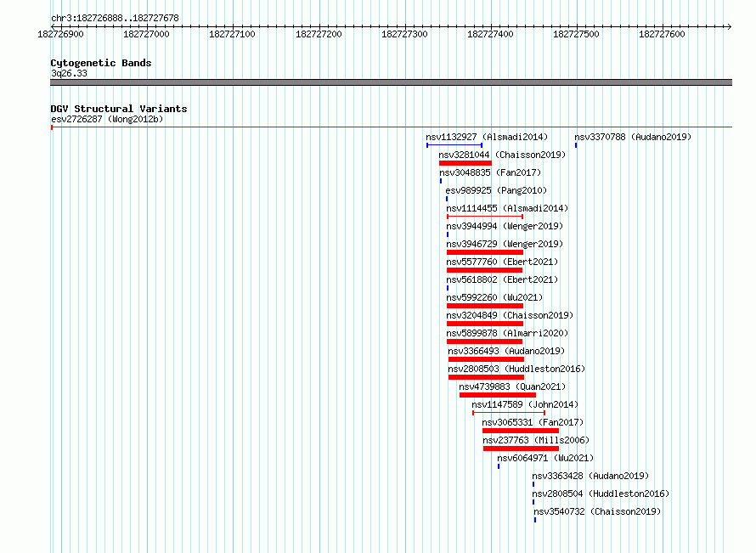The image size is (756, 553).
Task: Open nsv6064971 (Wu2021) variant
Action: (x=545, y=458)
